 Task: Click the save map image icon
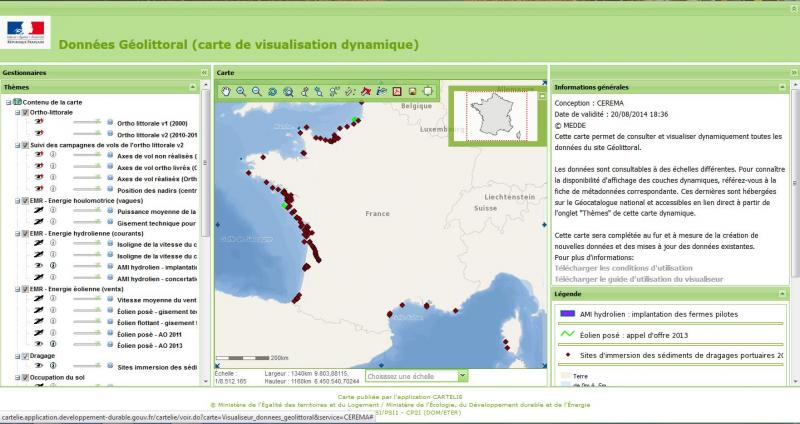[411, 91]
